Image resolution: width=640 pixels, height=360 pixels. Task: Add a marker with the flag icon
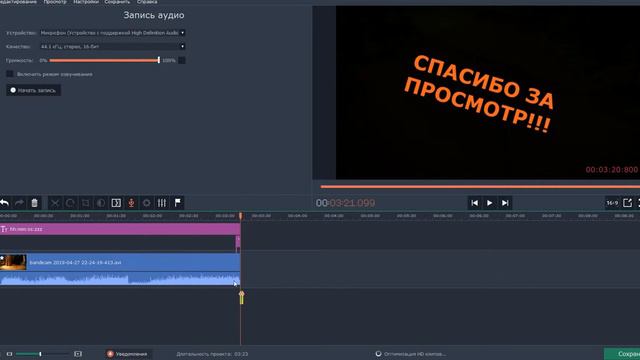pyautogui.click(x=178, y=203)
